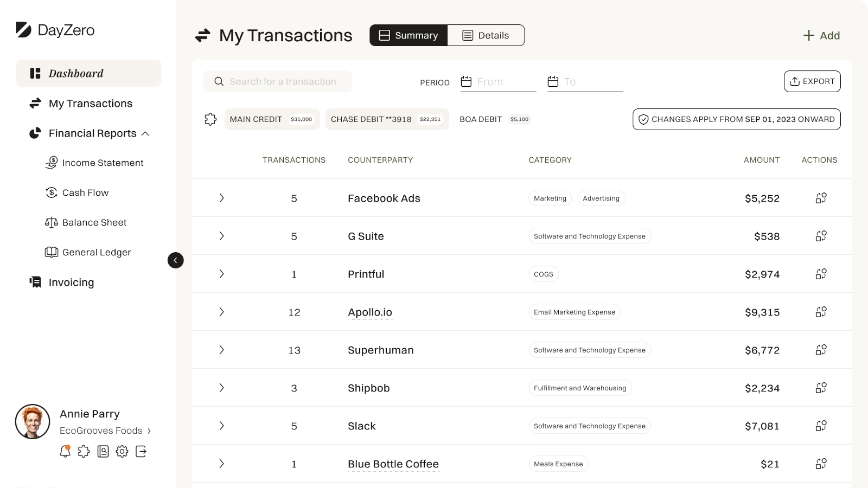Click the To calendar icon
The image size is (868, 488).
pyautogui.click(x=553, y=81)
